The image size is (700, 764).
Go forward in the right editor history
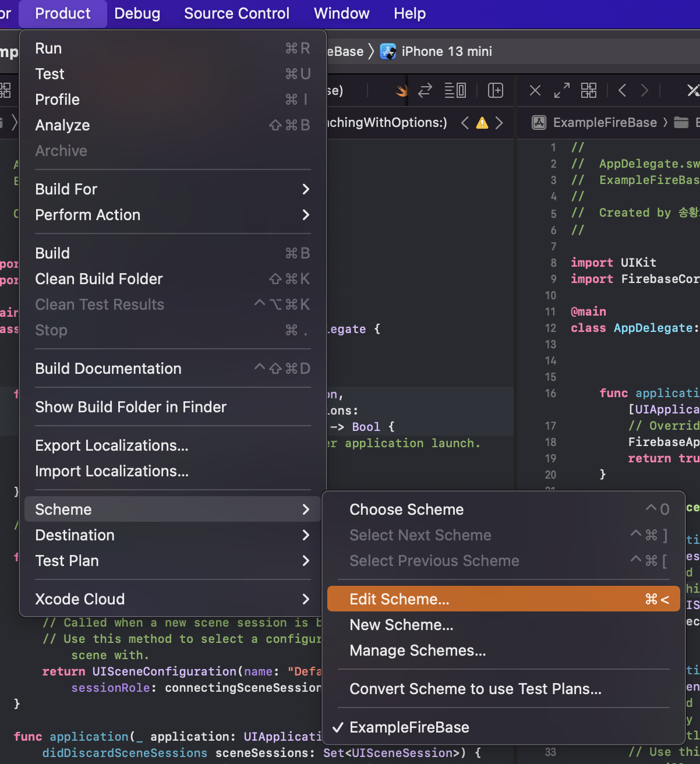(x=644, y=90)
